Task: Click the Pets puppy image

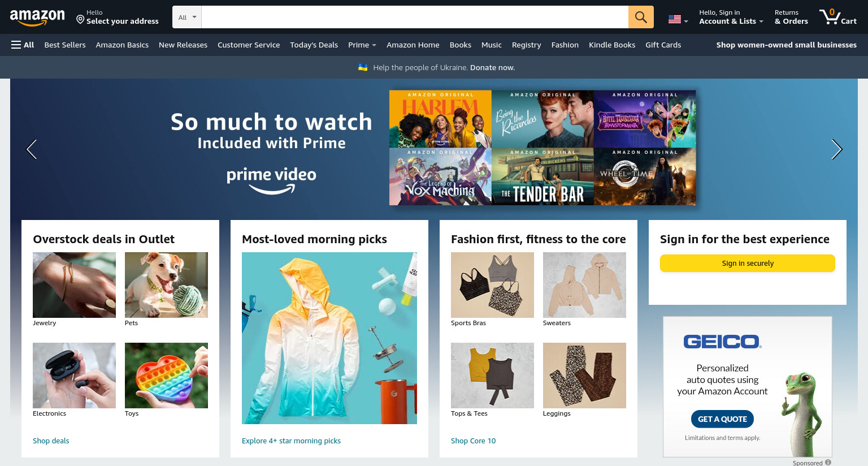Action: tap(166, 285)
